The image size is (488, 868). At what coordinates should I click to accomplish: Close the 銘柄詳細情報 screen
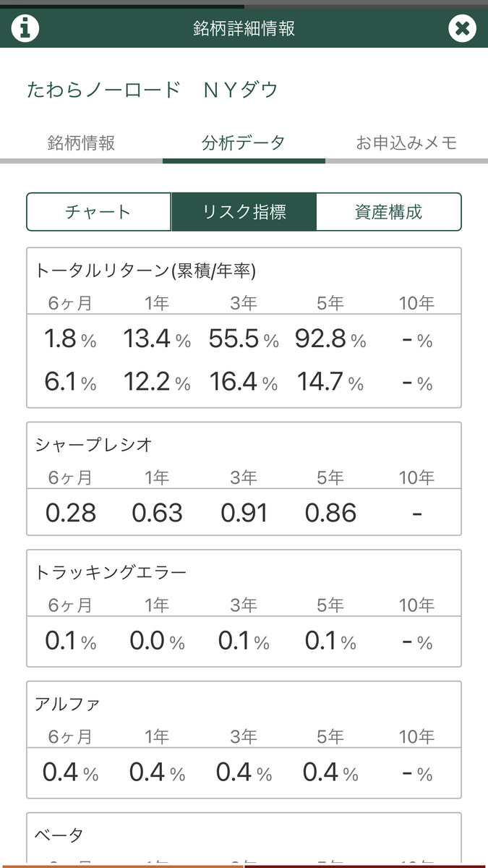tap(462, 28)
